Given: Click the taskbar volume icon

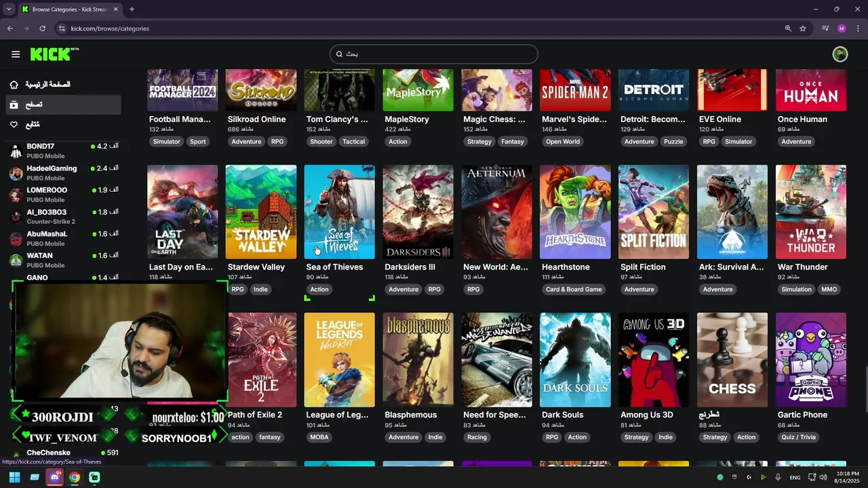Looking at the screenshot, I should 823,477.
